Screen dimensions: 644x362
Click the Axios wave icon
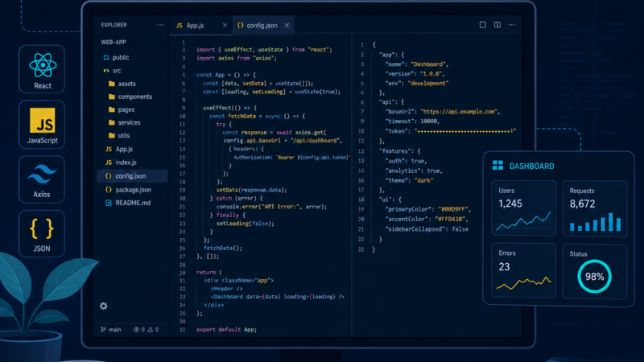pyautogui.click(x=42, y=174)
